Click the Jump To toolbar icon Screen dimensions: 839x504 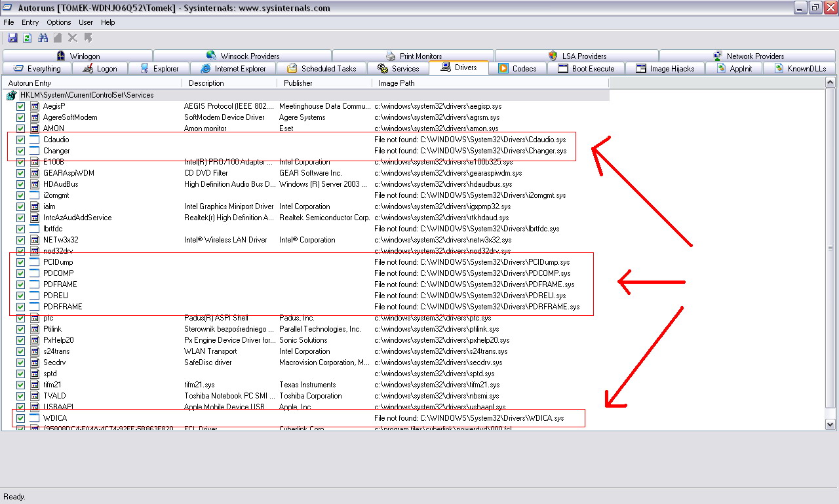click(88, 38)
